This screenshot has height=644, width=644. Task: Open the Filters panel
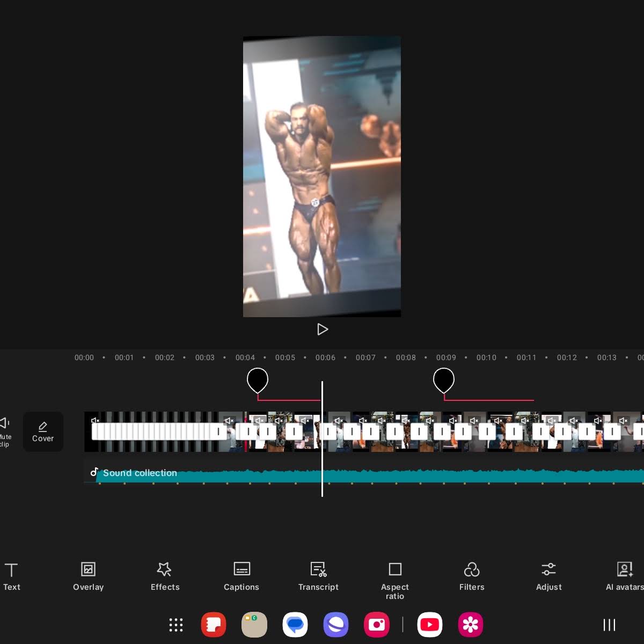472,577
